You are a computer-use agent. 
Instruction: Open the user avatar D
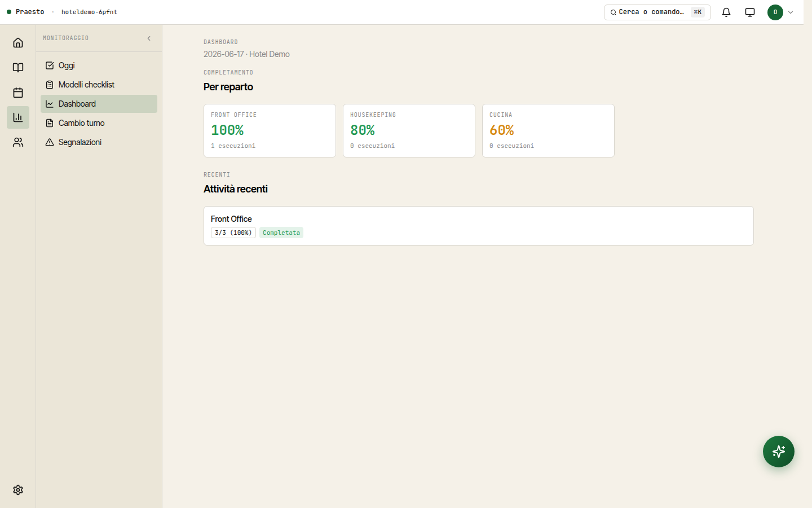pos(775,12)
